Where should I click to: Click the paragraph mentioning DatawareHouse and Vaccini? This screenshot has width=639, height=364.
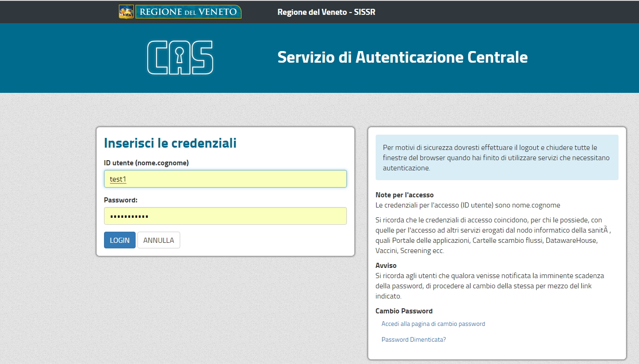492,235
